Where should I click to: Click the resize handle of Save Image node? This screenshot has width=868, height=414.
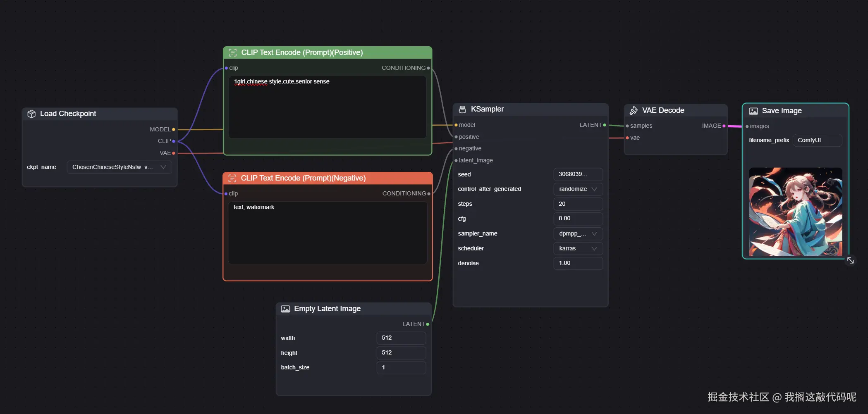(x=850, y=260)
